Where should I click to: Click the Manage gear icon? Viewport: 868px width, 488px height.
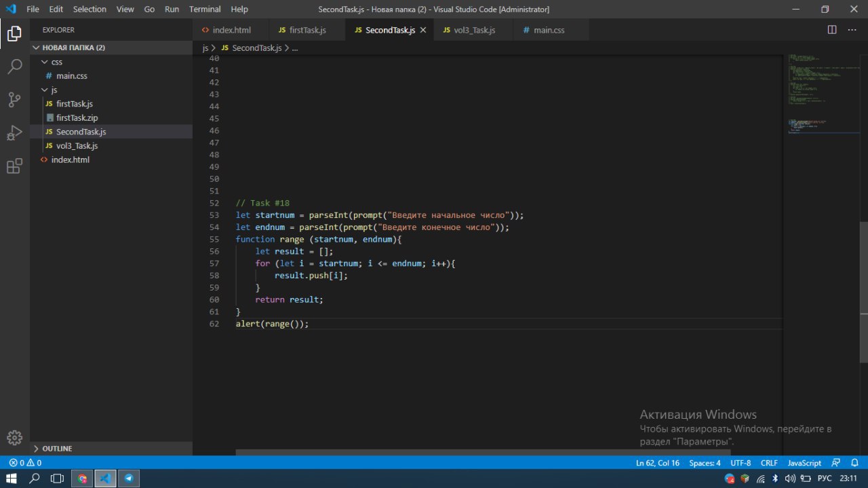click(14, 438)
